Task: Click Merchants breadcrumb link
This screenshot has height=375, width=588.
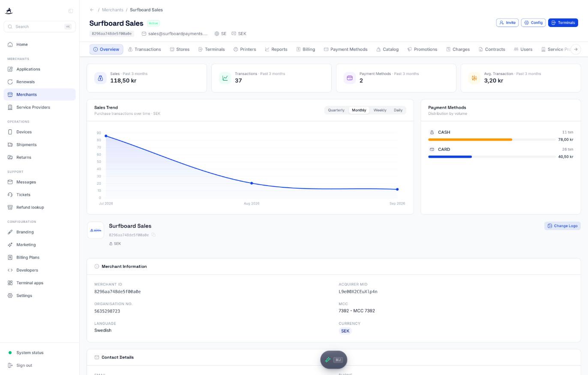Action: pos(113,10)
